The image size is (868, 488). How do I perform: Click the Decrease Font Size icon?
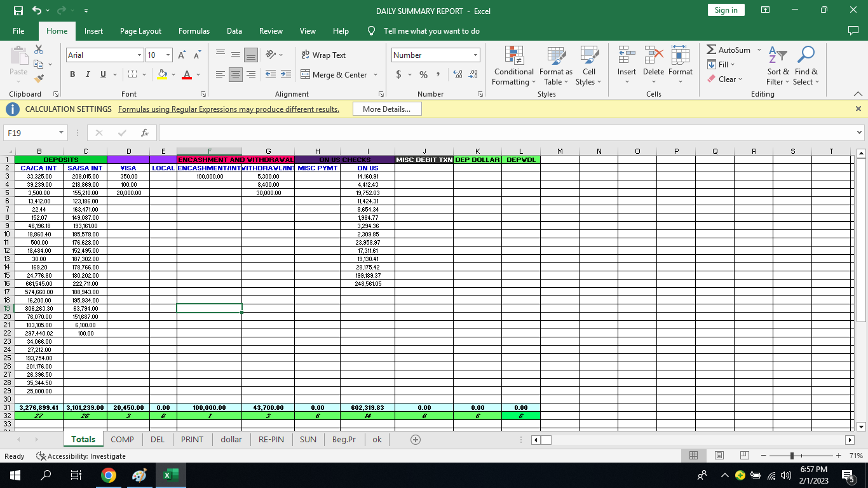(x=197, y=55)
